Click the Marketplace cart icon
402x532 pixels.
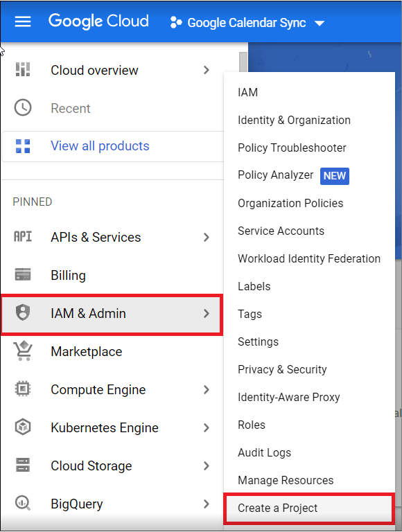[x=23, y=351]
